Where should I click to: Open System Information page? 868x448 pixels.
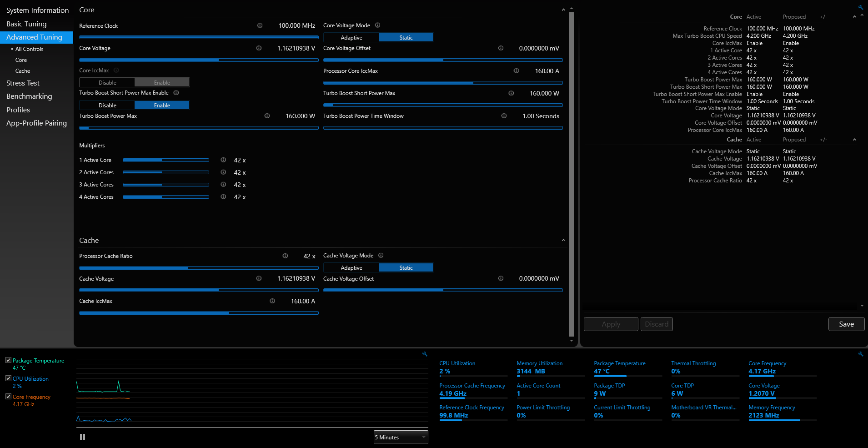[37, 10]
